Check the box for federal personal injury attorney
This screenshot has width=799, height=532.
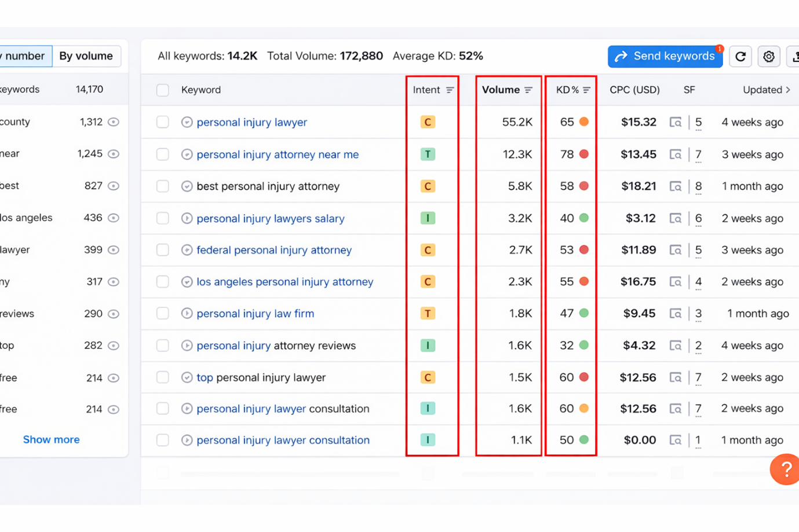point(163,250)
